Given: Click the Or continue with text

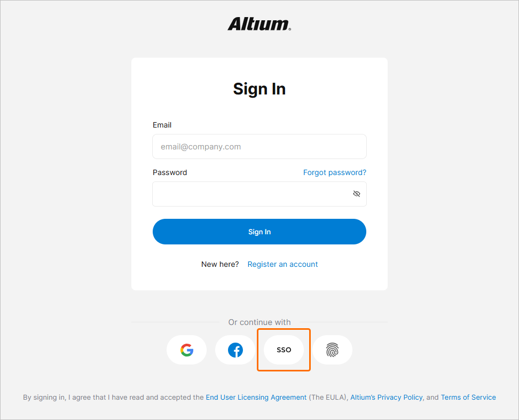Looking at the screenshot, I should [x=259, y=322].
